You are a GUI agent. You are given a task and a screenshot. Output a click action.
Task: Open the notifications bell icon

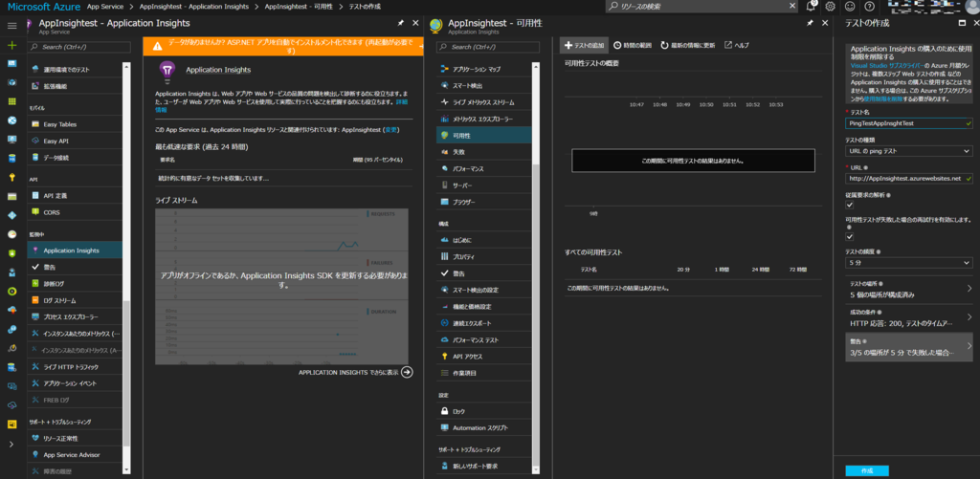[x=811, y=7]
